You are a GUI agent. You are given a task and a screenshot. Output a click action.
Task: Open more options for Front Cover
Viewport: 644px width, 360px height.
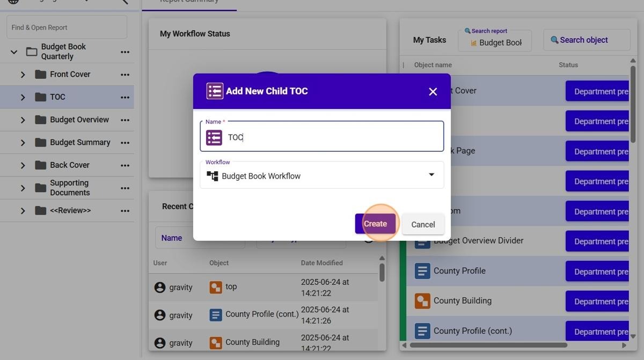pyautogui.click(x=125, y=75)
